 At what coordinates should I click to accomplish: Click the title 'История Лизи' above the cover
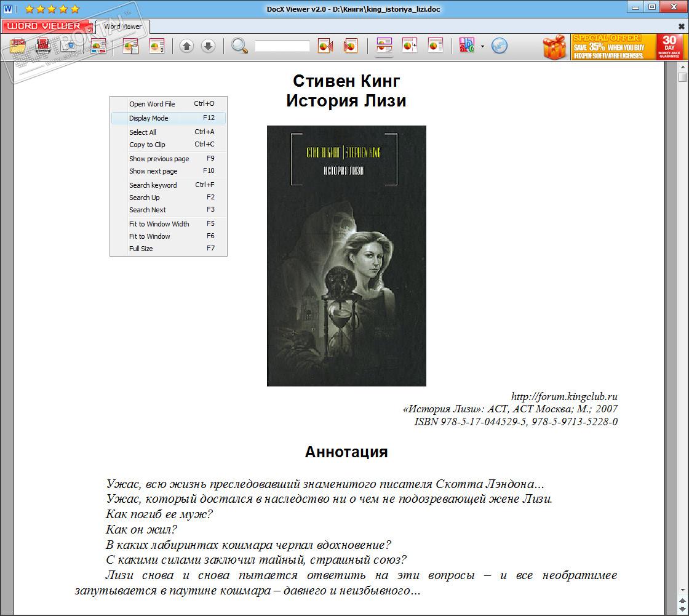point(346,101)
